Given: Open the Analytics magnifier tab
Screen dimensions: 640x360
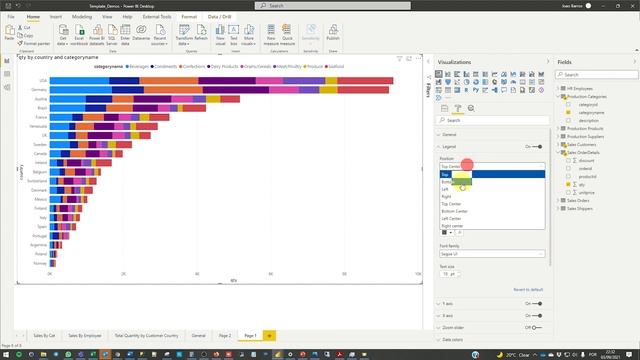Looking at the screenshot, I should pyautogui.click(x=471, y=108).
